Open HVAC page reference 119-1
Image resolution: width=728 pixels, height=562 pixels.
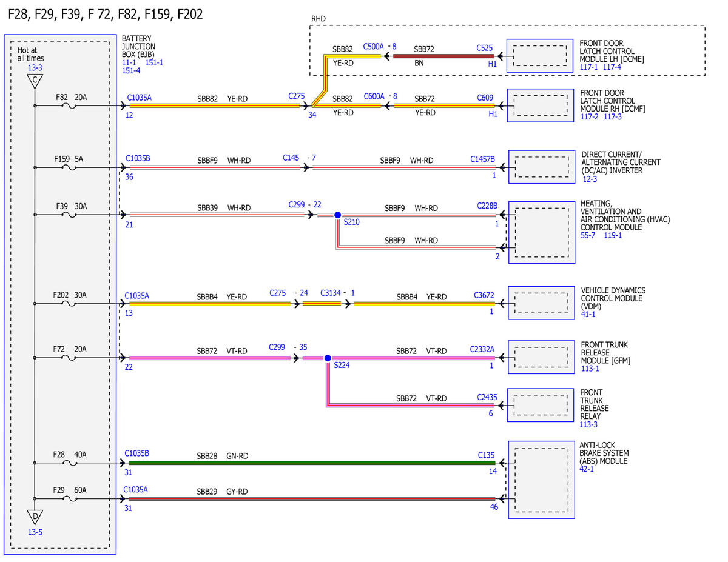[x=613, y=235]
